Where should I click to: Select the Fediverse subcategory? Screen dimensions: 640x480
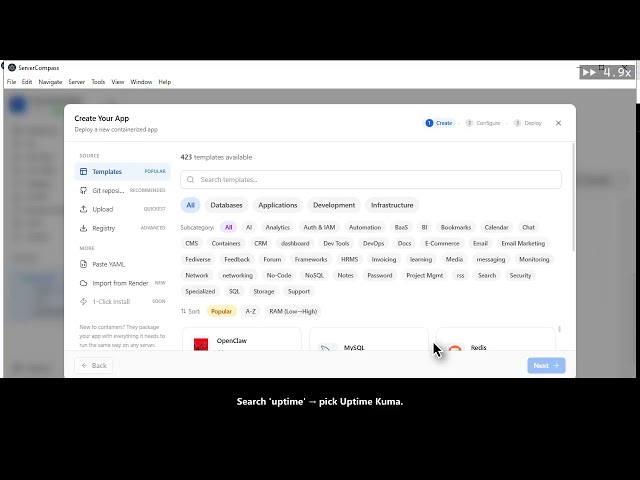198,259
